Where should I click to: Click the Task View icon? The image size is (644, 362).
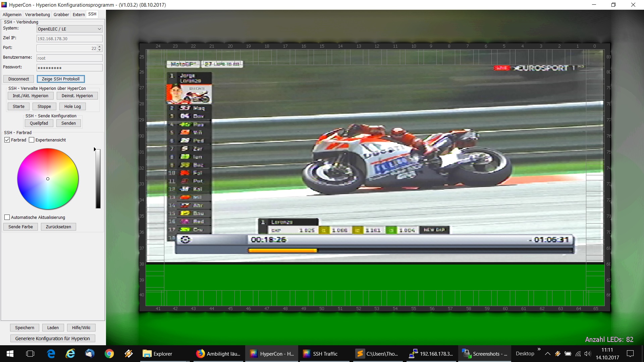coord(30,354)
